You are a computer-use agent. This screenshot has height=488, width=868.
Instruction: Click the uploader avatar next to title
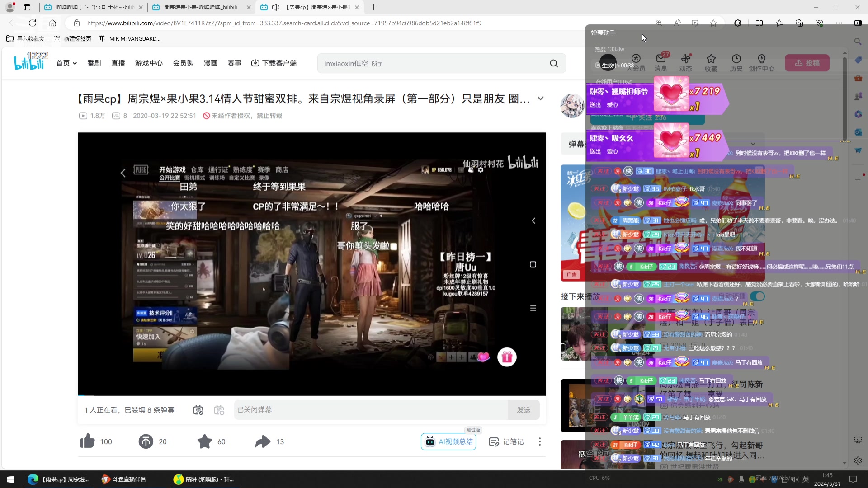pos(572,105)
